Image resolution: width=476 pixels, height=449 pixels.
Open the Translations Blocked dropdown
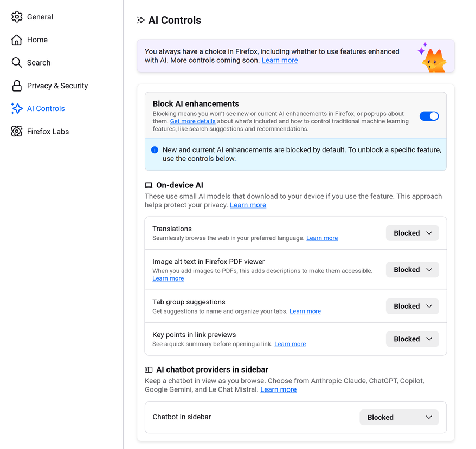412,233
